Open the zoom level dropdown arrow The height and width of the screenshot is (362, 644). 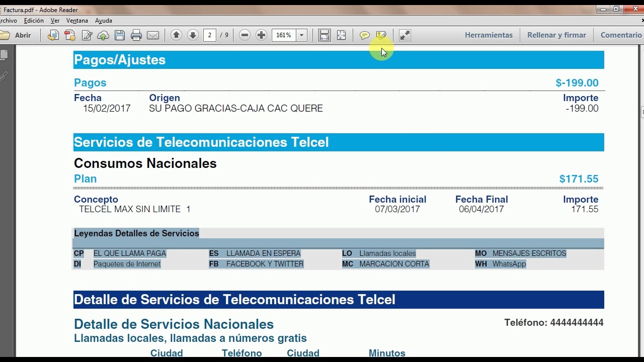click(302, 35)
